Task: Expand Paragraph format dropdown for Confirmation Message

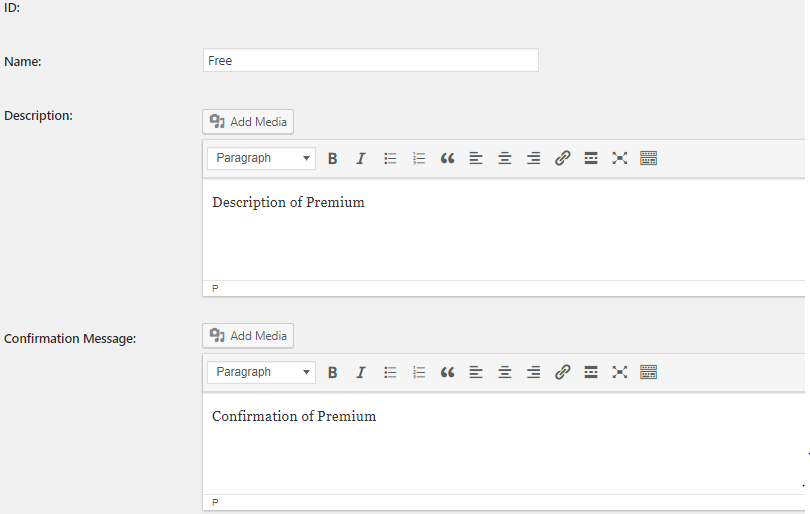Action: click(x=261, y=372)
